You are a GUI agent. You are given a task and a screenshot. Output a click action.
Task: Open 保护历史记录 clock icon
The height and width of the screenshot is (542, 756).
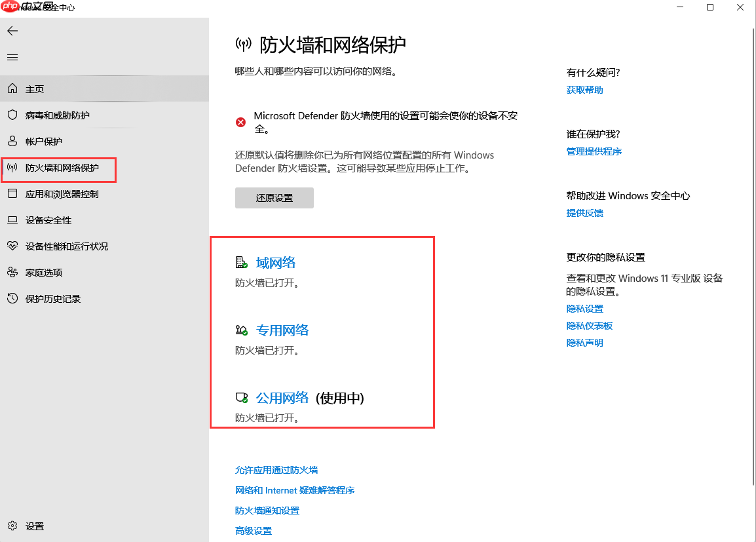(12, 298)
